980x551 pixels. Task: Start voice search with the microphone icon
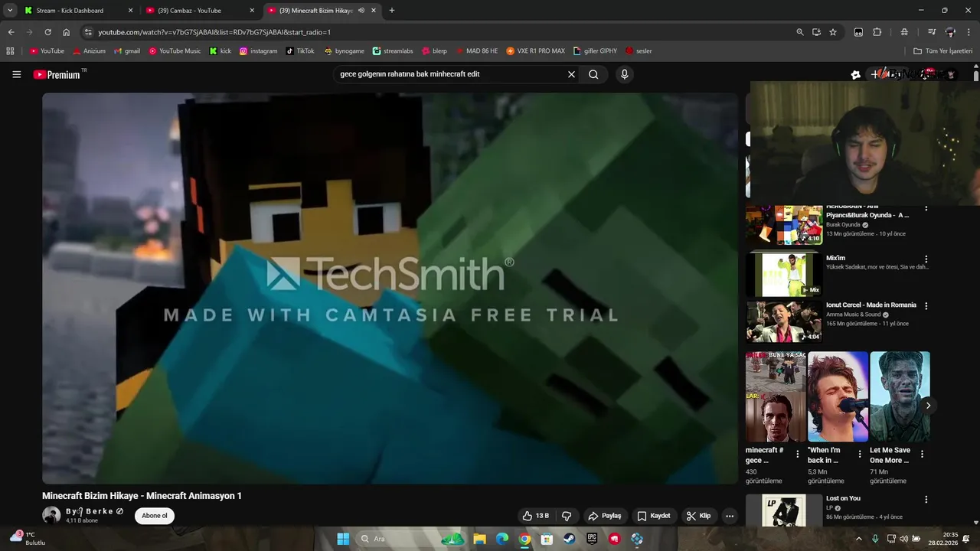[x=625, y=74]
